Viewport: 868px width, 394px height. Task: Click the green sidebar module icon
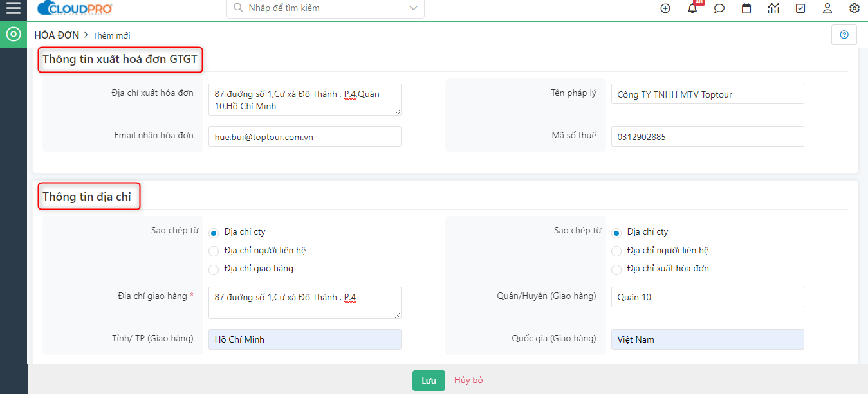click(x=14, y=34)
